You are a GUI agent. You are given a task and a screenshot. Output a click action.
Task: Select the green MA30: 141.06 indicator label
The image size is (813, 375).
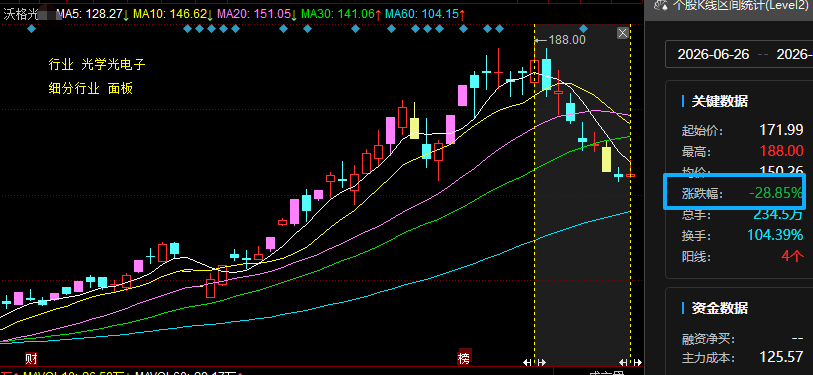[x=338, y=14]
